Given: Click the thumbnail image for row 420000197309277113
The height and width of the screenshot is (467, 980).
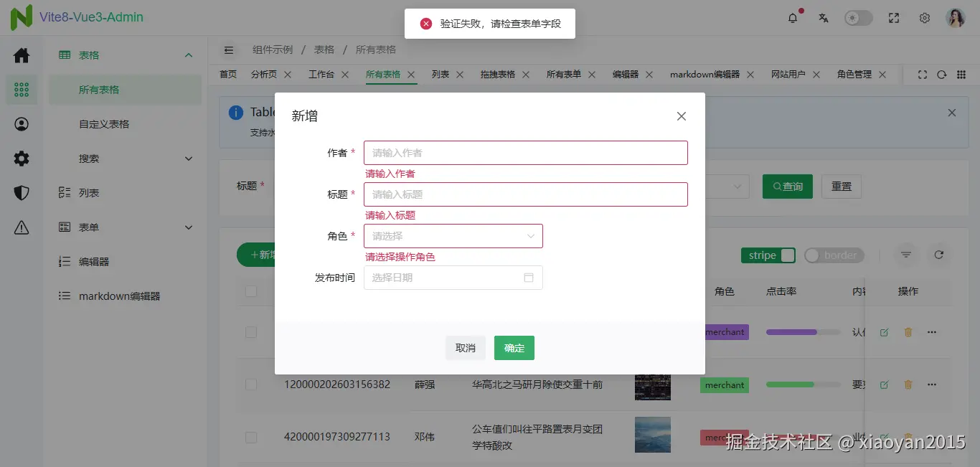Looking at the screenshot, I should [653, 435].
